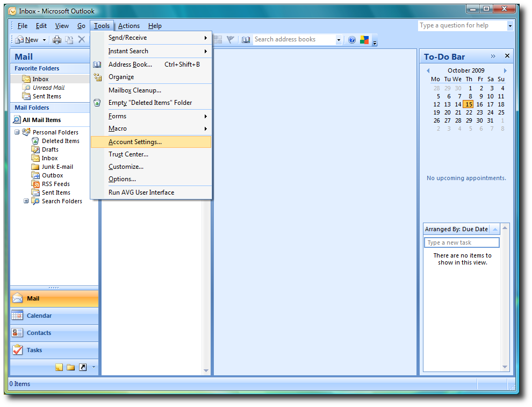Click the Categorize grid toolbar icon
This screenshot has height=407, width=532.
click(218, 40)
